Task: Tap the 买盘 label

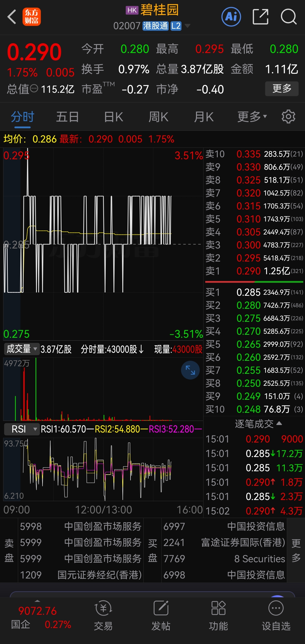Action: pyautogui.click(x=152, y=550)
